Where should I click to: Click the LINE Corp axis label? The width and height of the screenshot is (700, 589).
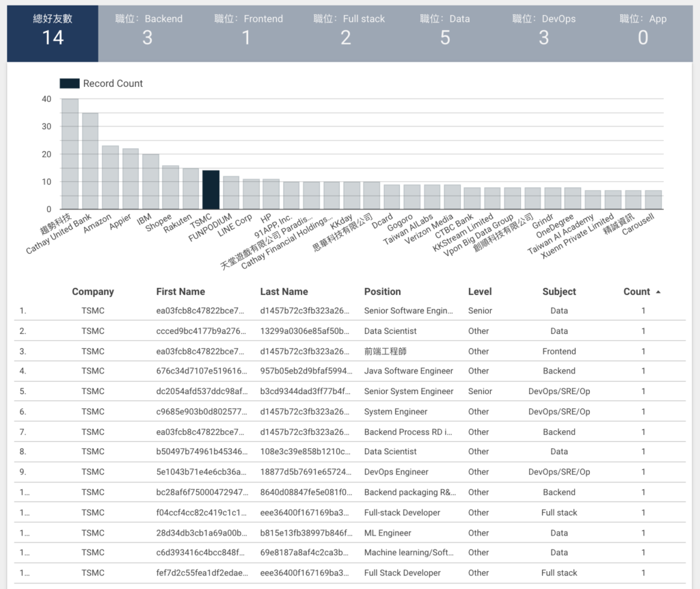coord(235,225)
